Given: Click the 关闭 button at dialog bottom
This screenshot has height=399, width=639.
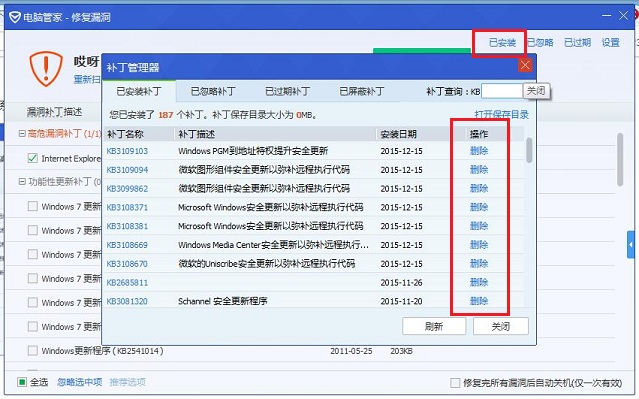Looking at the screenshot, I should pyautogui.click(x=501, y=326).
